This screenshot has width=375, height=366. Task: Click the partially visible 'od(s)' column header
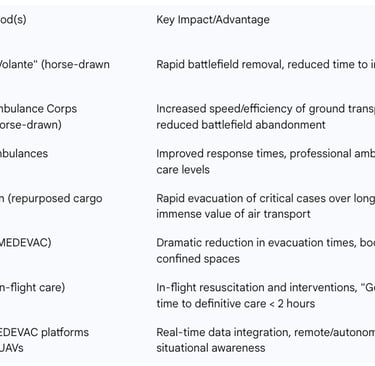pos(13,20)
